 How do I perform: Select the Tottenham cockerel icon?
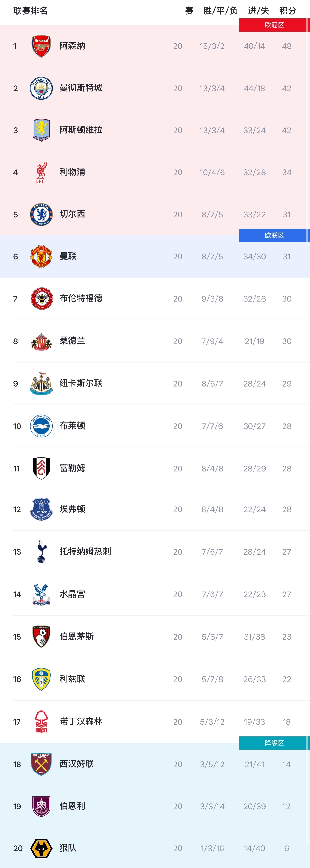(x=41, y=552)
